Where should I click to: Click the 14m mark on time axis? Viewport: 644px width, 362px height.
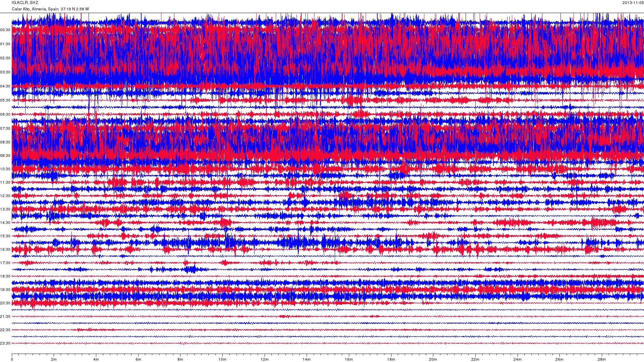[307, 359]
